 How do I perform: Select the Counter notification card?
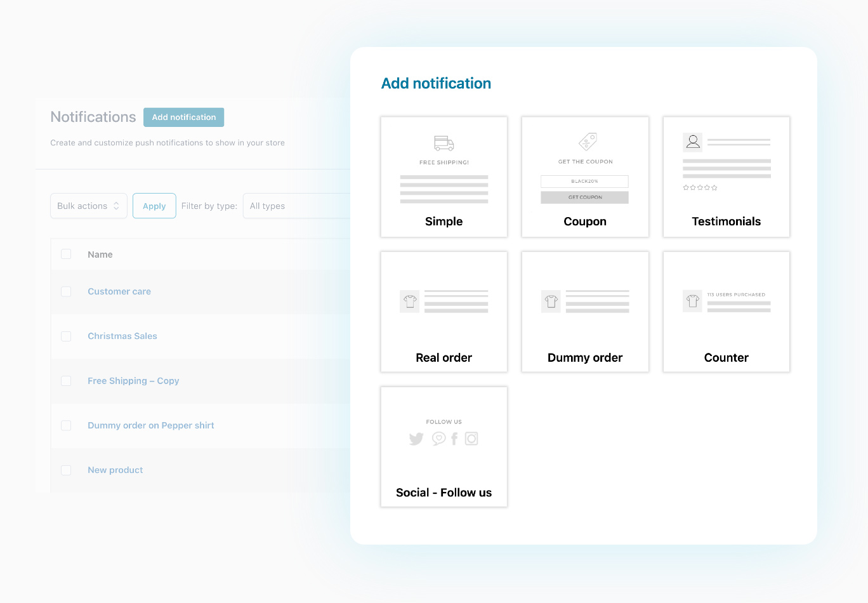coord(727,312)
